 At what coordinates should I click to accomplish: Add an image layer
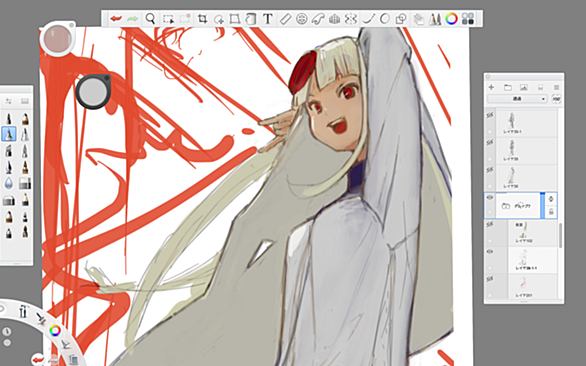(x=524, y=87)
